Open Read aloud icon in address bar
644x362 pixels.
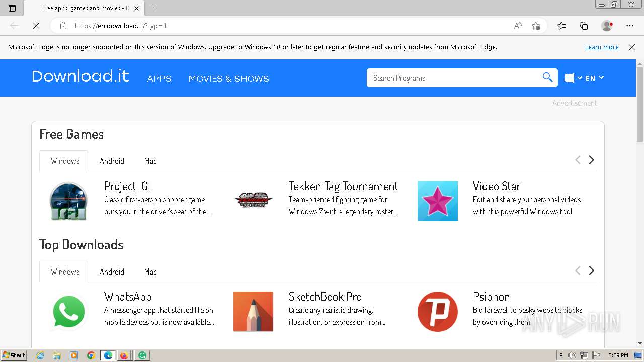[x=518, y=26]
